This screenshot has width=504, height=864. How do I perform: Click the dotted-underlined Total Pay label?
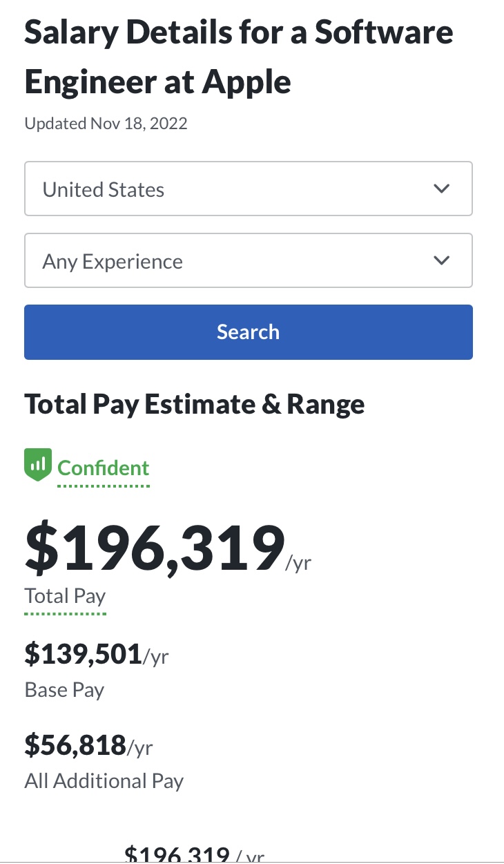(65, 596)
